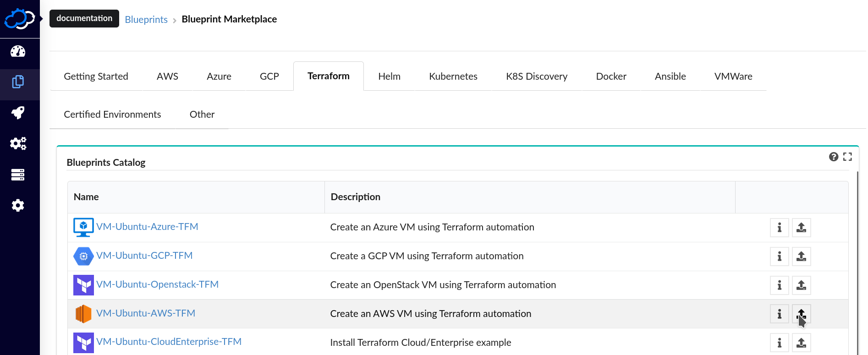
Task: Show info for VM-Ubuntu-CloudEnterprise-TFM blueprint
Action: [779, 343]
